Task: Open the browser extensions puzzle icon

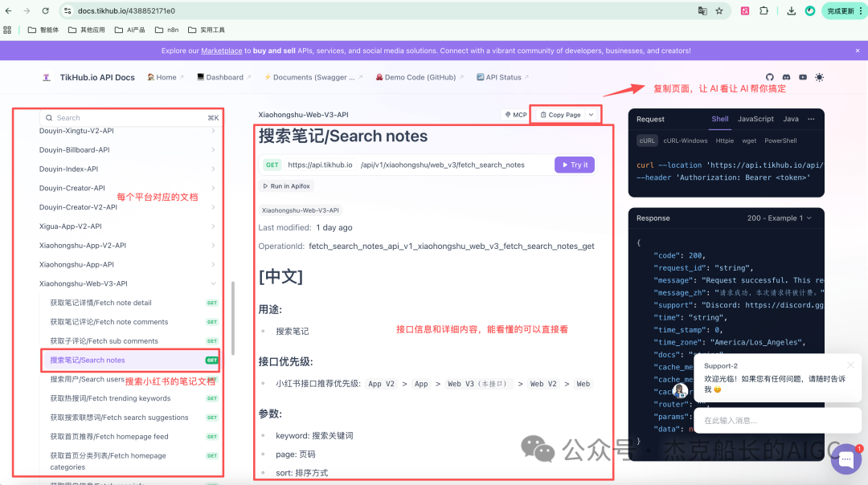Action: [764, 11]
